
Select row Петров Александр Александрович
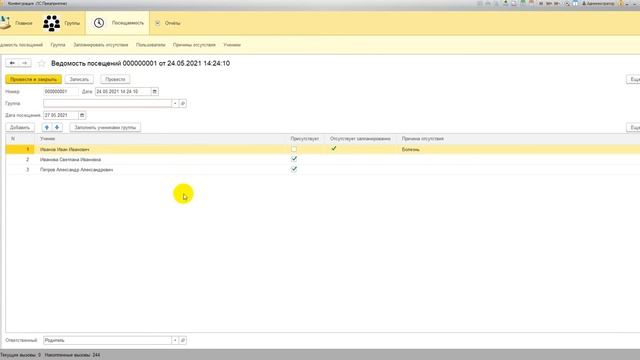click(322, 169)
